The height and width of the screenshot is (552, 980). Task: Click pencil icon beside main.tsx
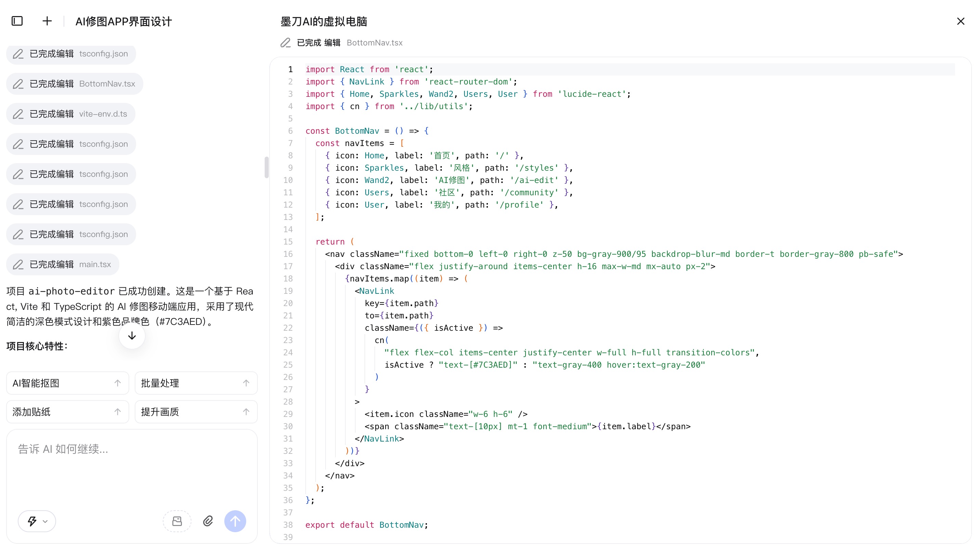pyautogui.click(x=18, y=264)
